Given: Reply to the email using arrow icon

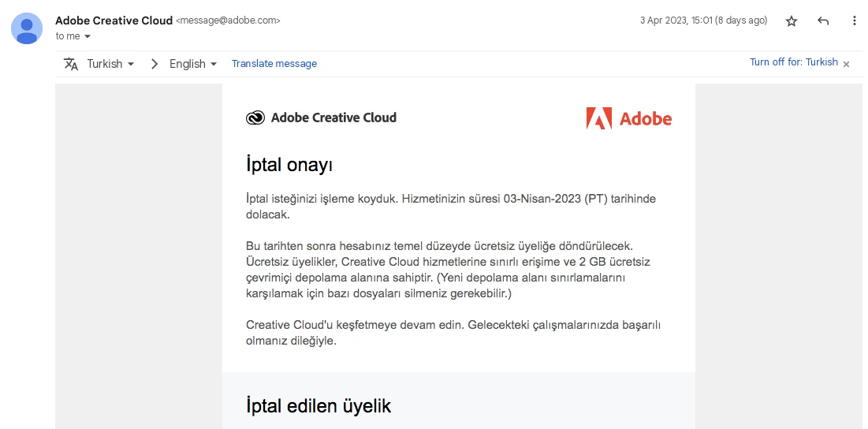Looking at the screenshot, I should 823,21.
